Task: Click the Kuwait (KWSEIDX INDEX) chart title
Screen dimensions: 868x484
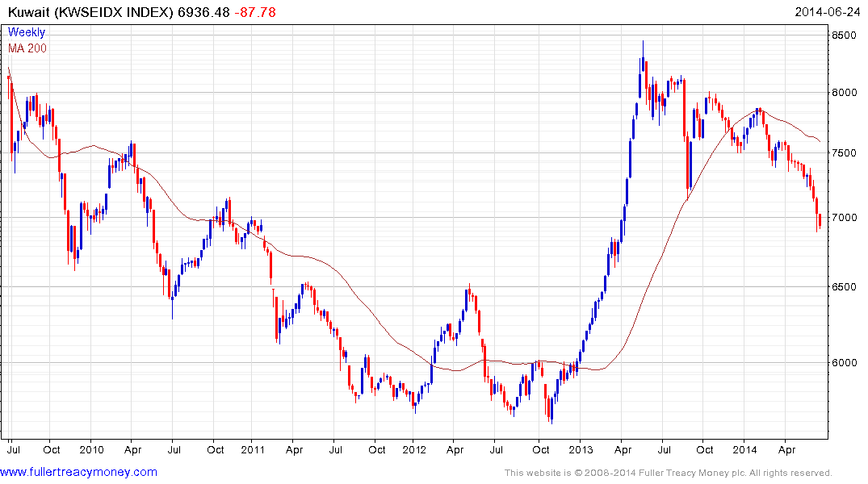Action: tap(90, 12)
